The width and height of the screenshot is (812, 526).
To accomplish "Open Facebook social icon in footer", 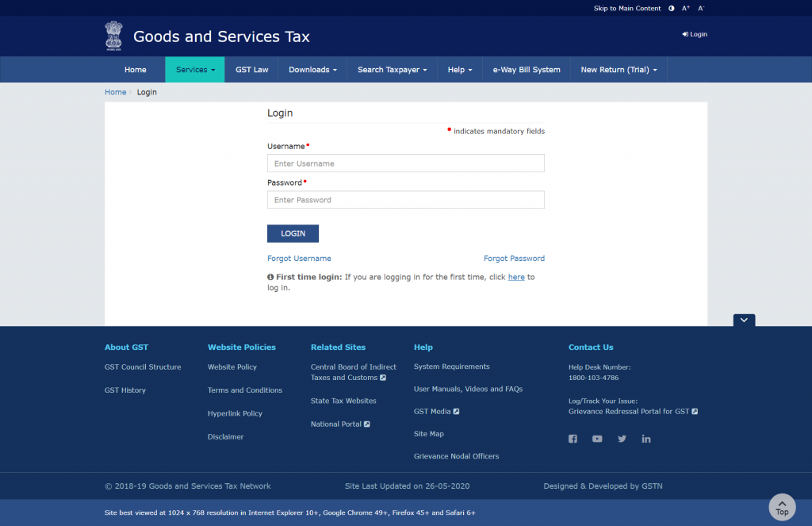I will 573,439.
